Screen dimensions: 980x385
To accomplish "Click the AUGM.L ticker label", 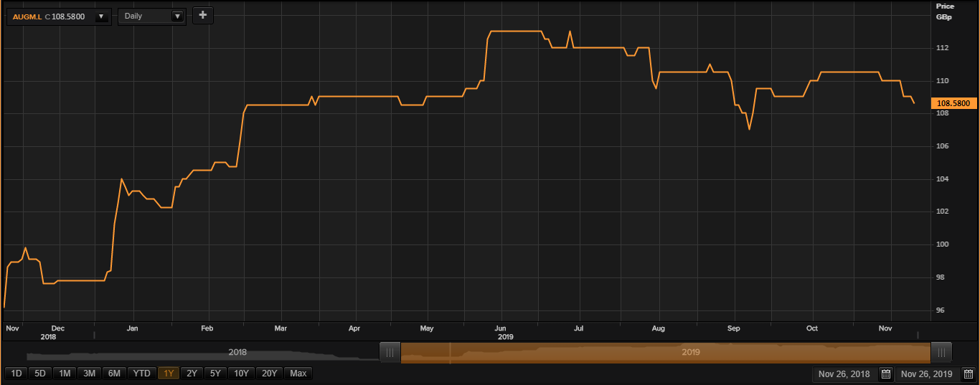I will (27, 16).
